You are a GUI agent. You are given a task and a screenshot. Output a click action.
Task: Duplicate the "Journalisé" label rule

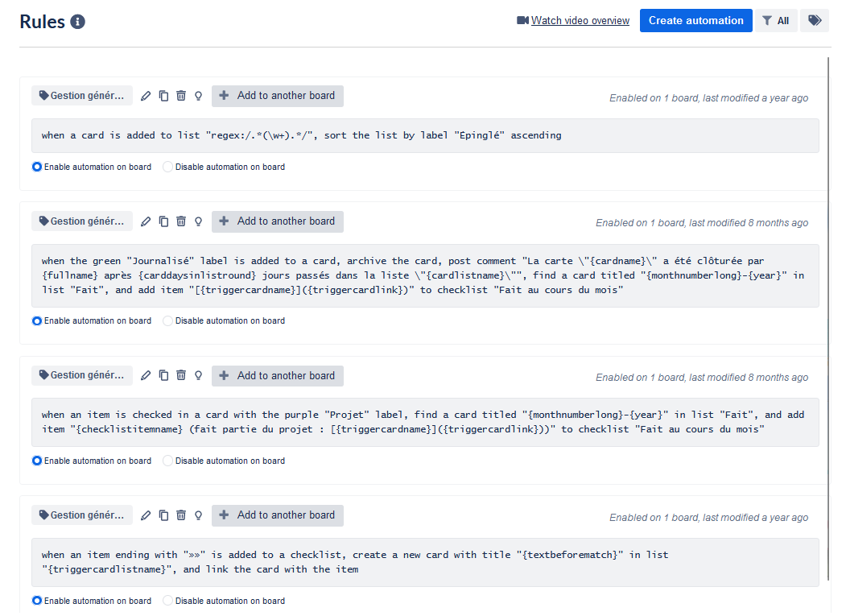[163, 221]
